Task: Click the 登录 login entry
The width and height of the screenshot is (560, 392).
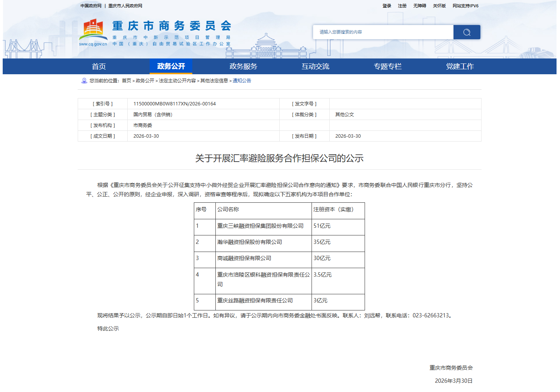Action: [387, 6]
